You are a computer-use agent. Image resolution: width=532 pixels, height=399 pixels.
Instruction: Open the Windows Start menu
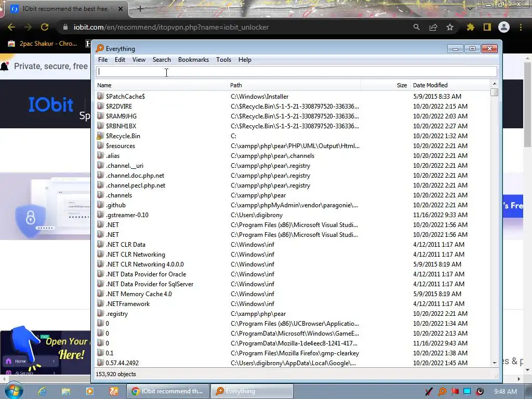pos(14,391)
